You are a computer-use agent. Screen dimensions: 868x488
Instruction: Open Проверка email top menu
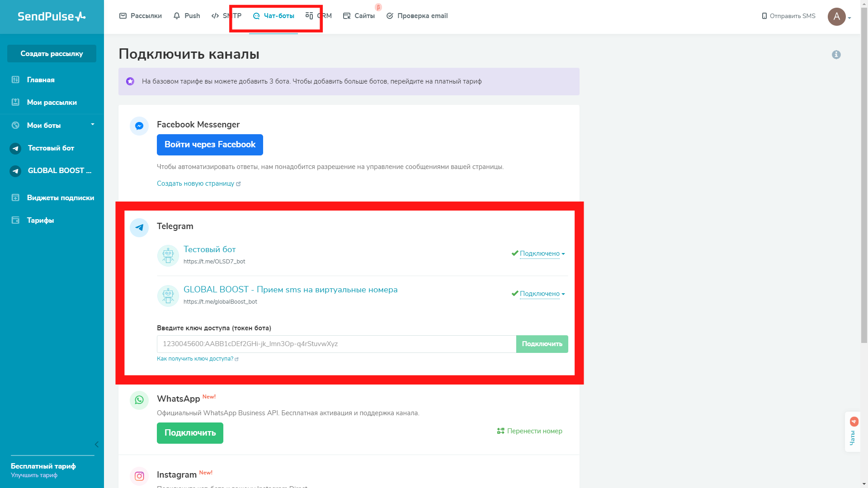click(417, 16)
